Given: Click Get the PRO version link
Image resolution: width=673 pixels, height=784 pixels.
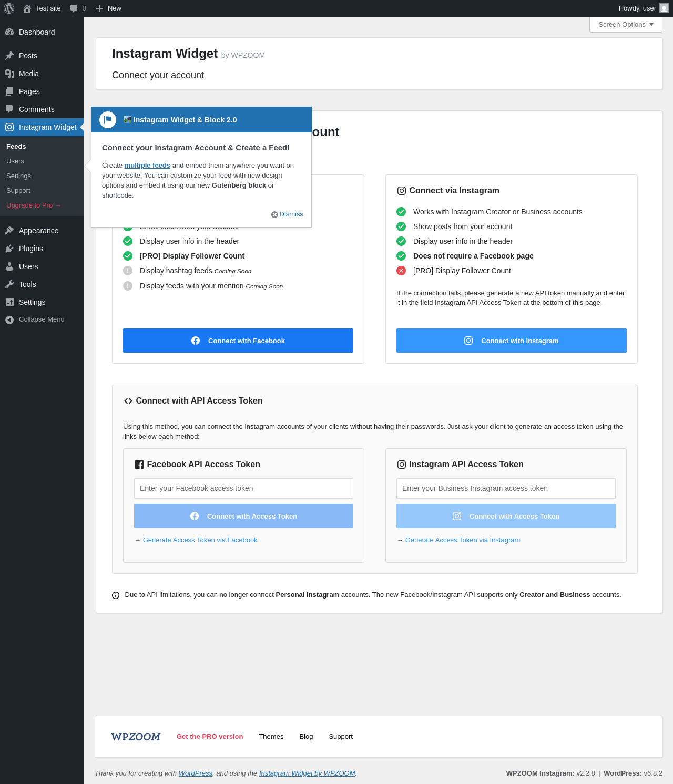Looking at the screenshot, I should (x=210, y=737).
